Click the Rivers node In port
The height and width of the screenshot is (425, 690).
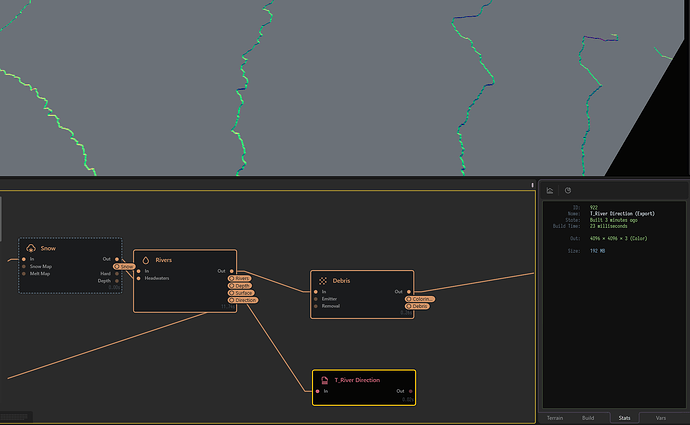[x=139, y=271]
